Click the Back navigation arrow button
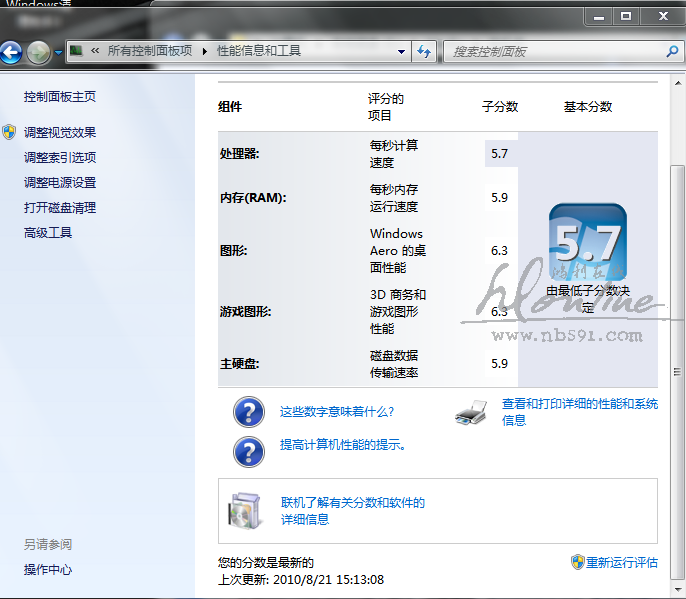Image resolution: width=686 pixels, height=599 pixels. 11,52
